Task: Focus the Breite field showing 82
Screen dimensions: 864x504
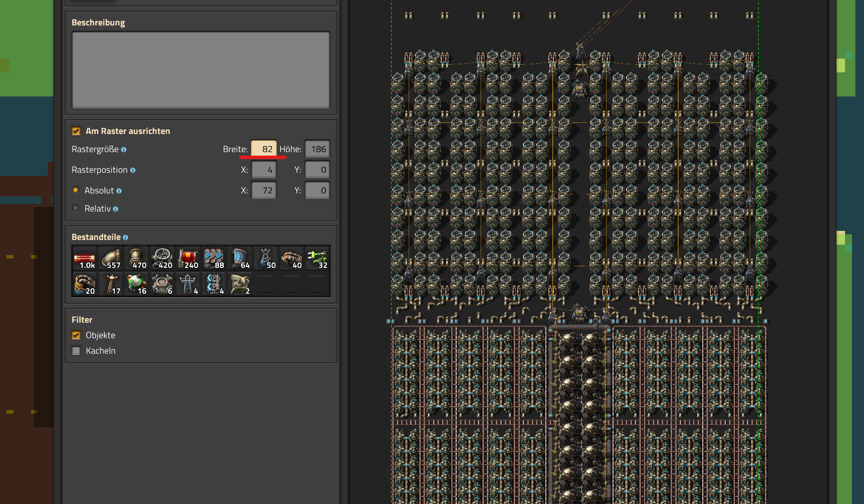Action: (x=264, y=149)
